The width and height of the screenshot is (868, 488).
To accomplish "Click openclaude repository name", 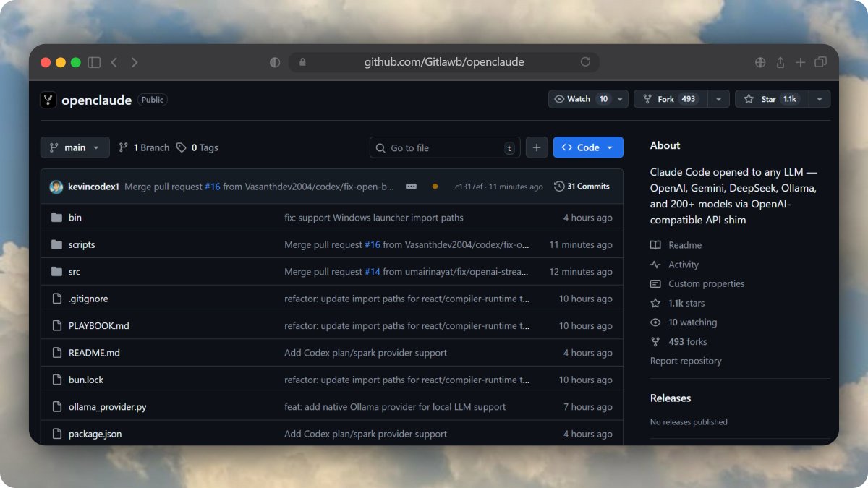I will [x=97, y=100].
